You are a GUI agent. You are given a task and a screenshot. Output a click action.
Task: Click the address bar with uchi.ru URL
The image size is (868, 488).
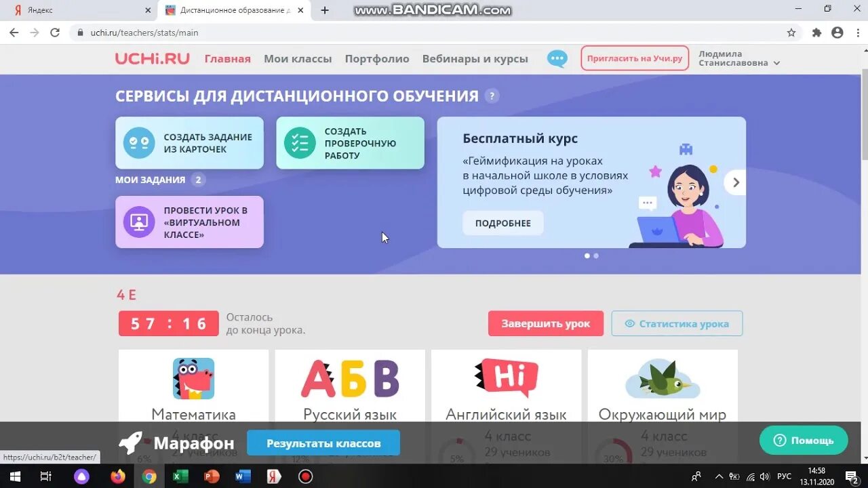coord(434,33)
